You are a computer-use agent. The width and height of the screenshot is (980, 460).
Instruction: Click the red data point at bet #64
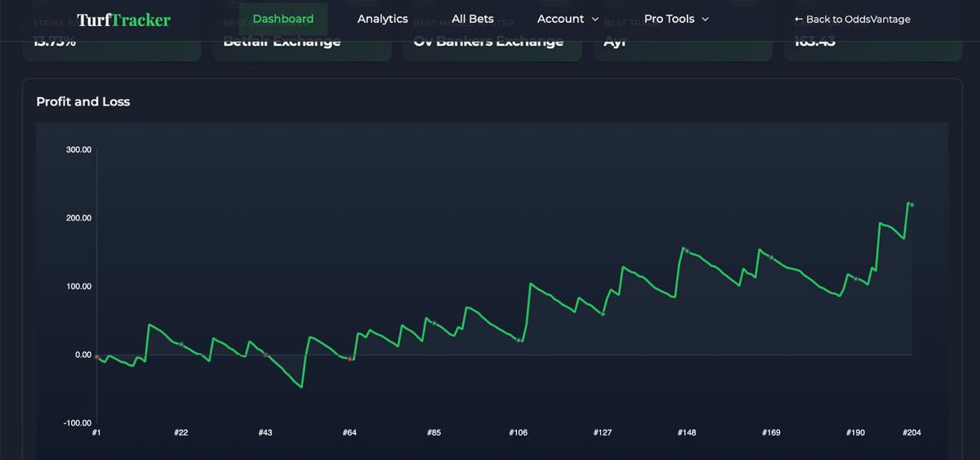(x=350, y=359)
